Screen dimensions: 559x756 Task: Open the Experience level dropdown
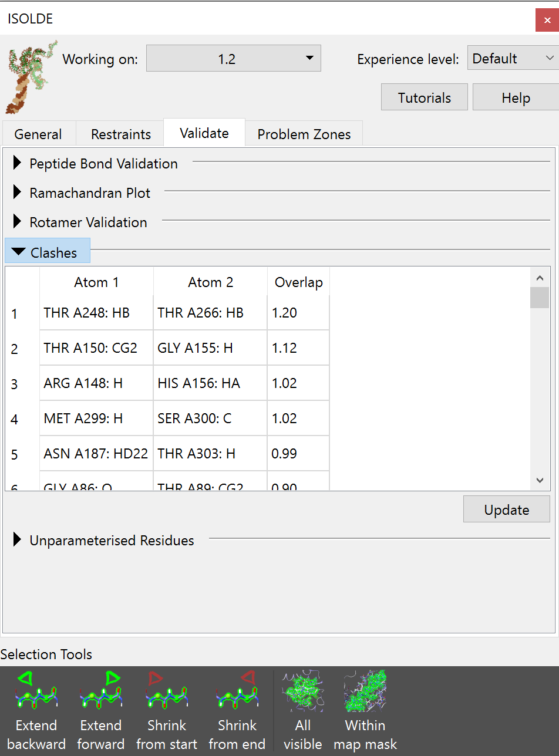click(x=513, y=58)
